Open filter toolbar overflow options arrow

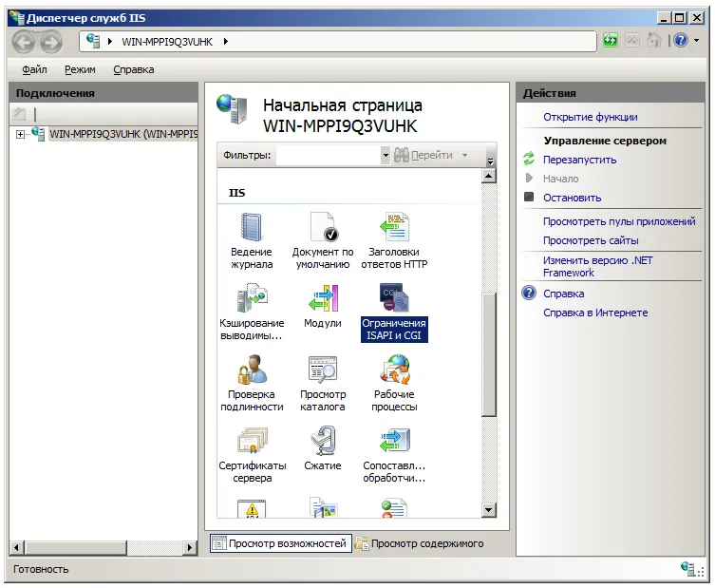pos(491,161)
